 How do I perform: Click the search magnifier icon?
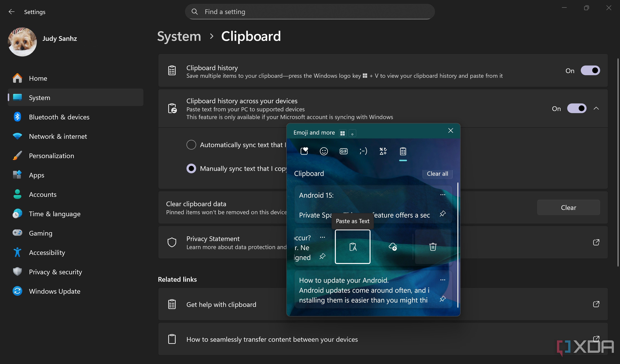[195, 12]
